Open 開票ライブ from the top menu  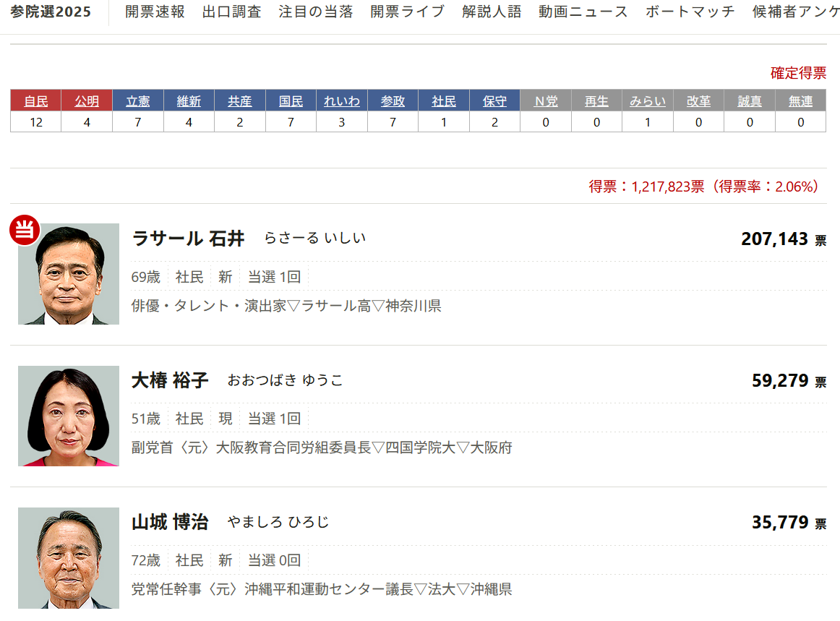[x=408, y=12]
